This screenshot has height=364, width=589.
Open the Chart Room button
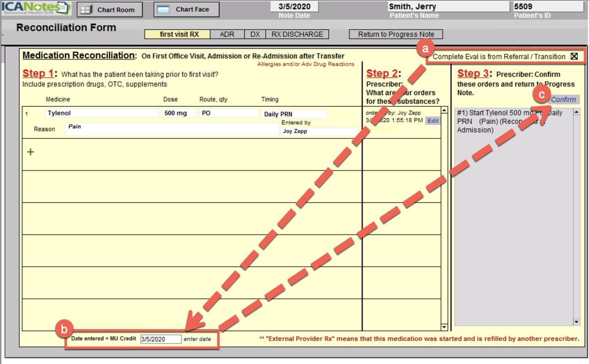pyautogui.click(x=110, y=10)
